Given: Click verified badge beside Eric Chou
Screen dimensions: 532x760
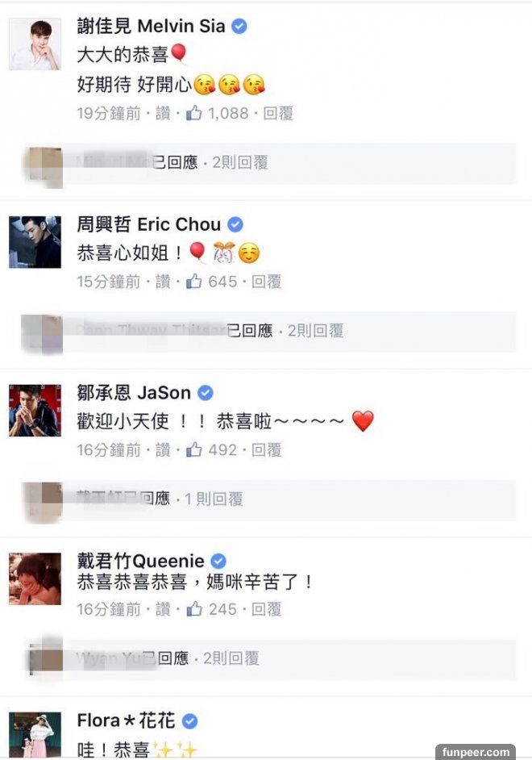Looking at the screenshot, I should coord(235,224).
